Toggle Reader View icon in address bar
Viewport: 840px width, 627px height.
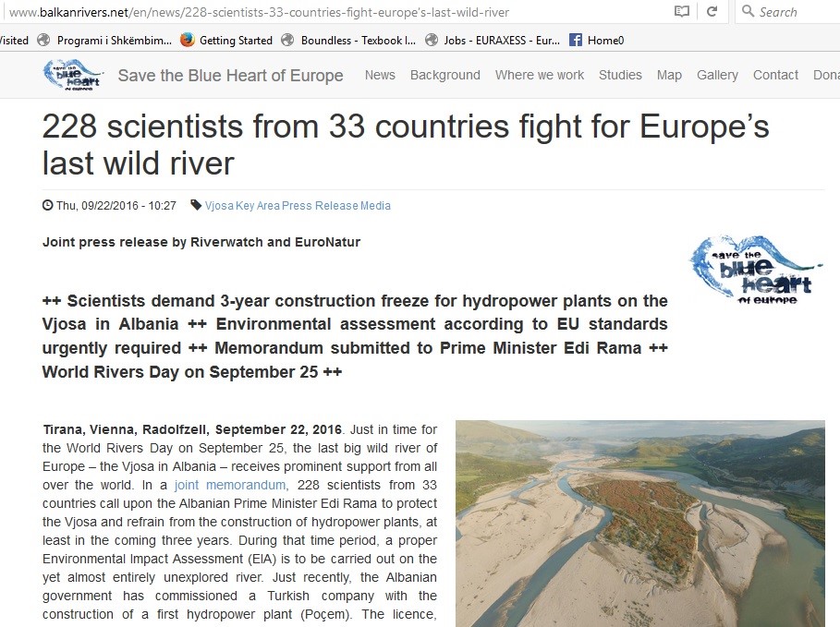pyautogui.click(x=682, y=12)
